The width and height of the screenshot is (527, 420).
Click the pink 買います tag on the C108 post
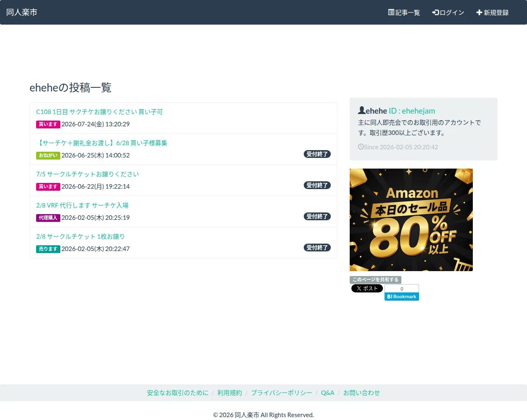tap(48, 124)
